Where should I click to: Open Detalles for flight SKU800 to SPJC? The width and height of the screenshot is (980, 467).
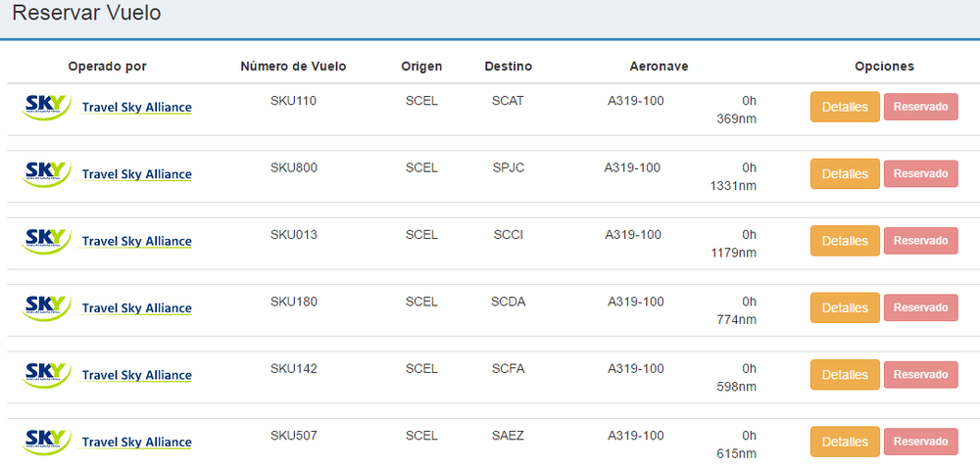point(845,173)
